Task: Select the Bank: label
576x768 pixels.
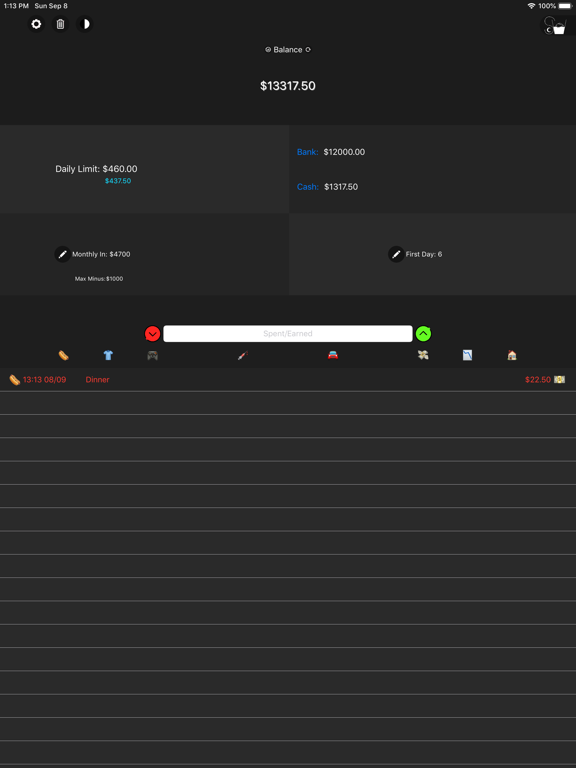Action: pos(308,152)
